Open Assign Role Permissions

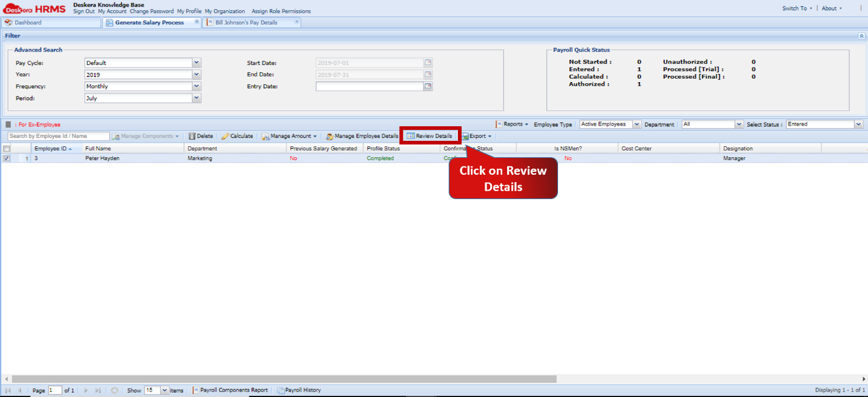(x=280, y=11)
